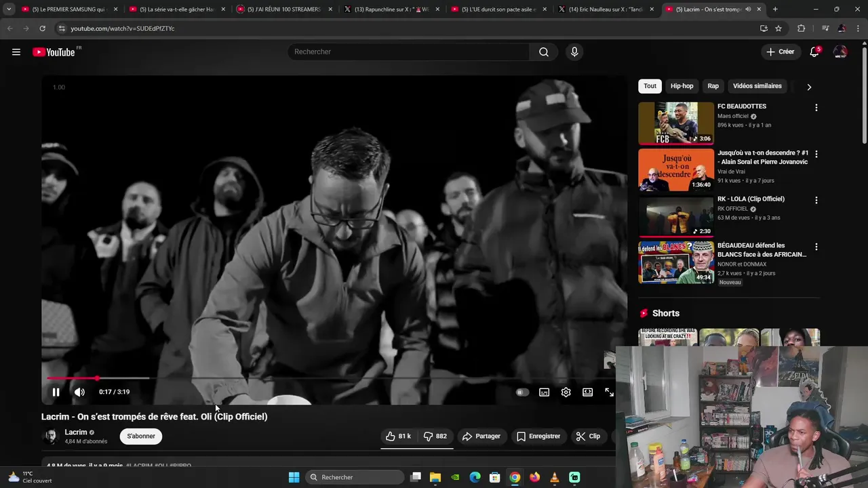868x488 pixels.
Task: Like the video with 81 k
Action: click(398, 436)
